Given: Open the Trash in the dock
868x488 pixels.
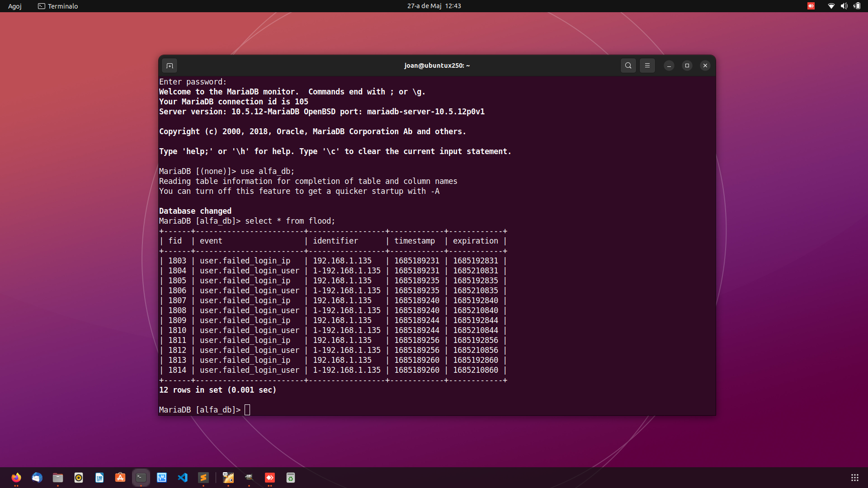Looking at the screenshot, I should pos(291,478).
